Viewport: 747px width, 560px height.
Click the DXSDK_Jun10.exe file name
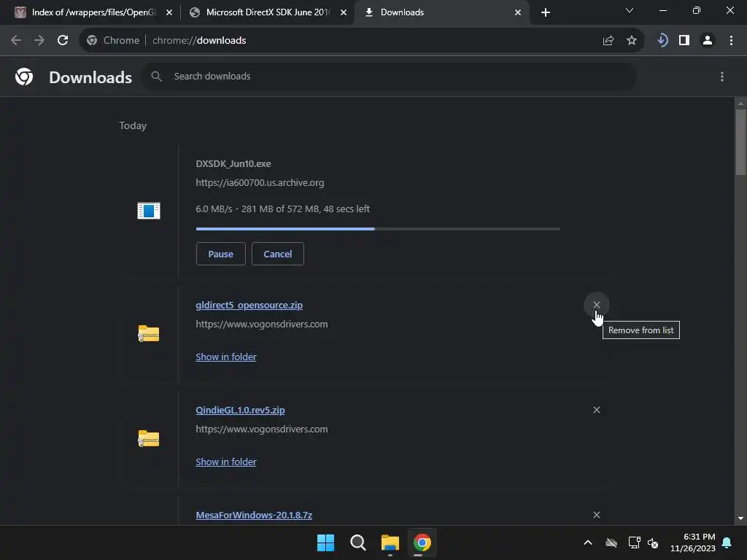click(x=233, y=164)
